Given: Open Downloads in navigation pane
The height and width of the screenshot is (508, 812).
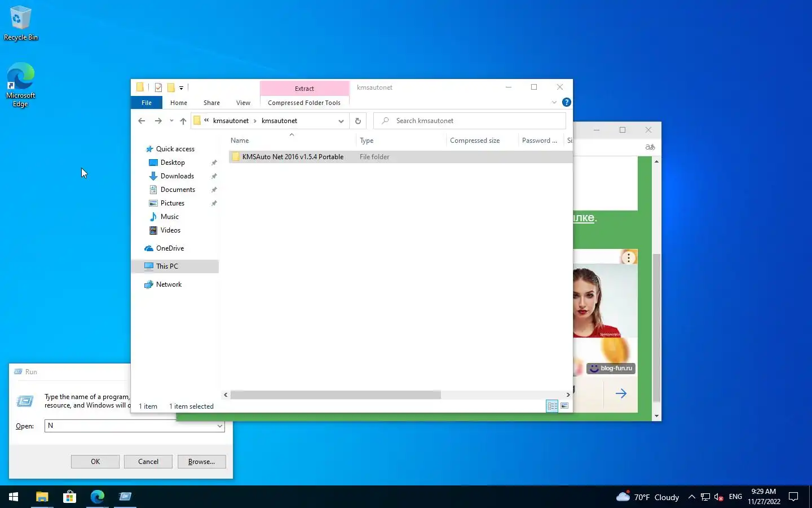Looking at the screenshot, I should point(177,176).
